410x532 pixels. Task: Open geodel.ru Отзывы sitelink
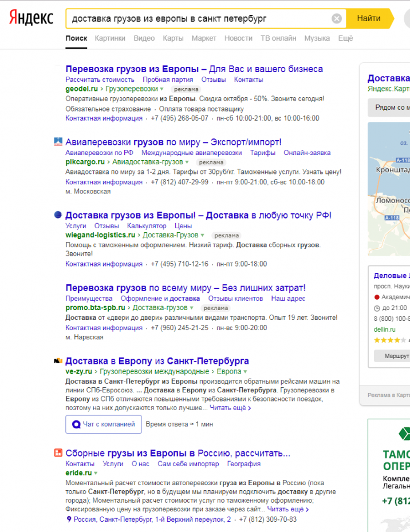pos(214,80)
